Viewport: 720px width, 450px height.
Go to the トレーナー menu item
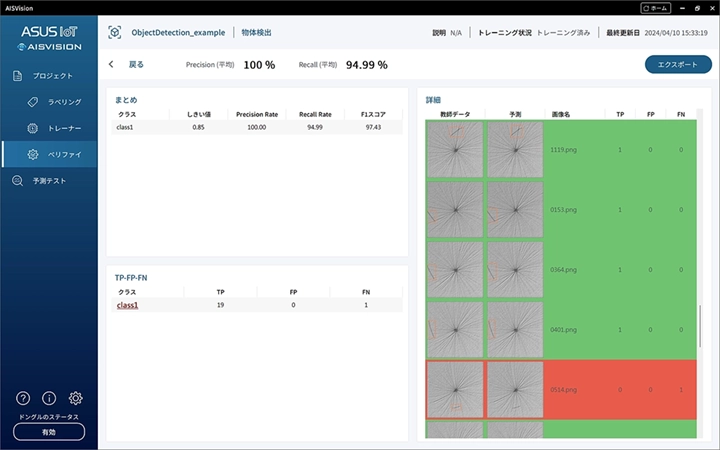click(x=65, y=128)
